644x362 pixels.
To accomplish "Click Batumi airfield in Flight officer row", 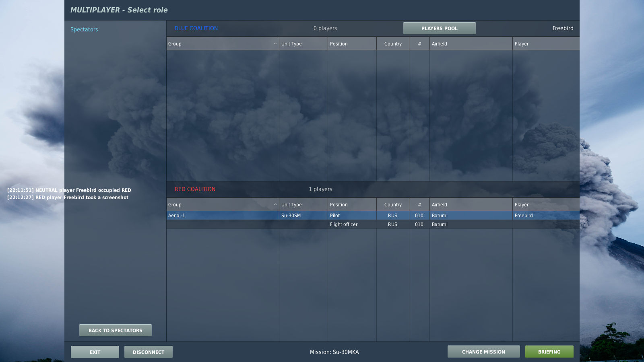I will point(471,224).
